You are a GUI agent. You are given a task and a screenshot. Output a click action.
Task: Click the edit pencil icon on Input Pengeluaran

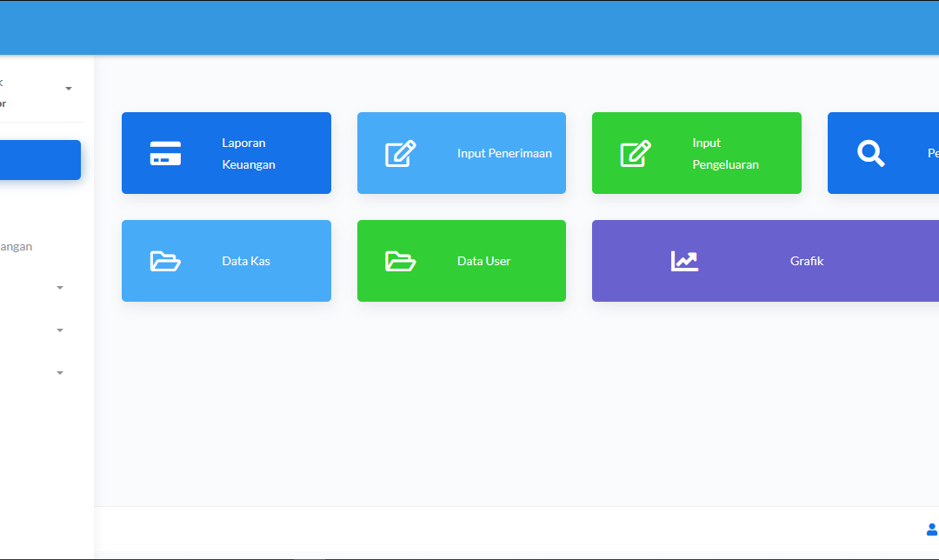click(x=636, y=153)
